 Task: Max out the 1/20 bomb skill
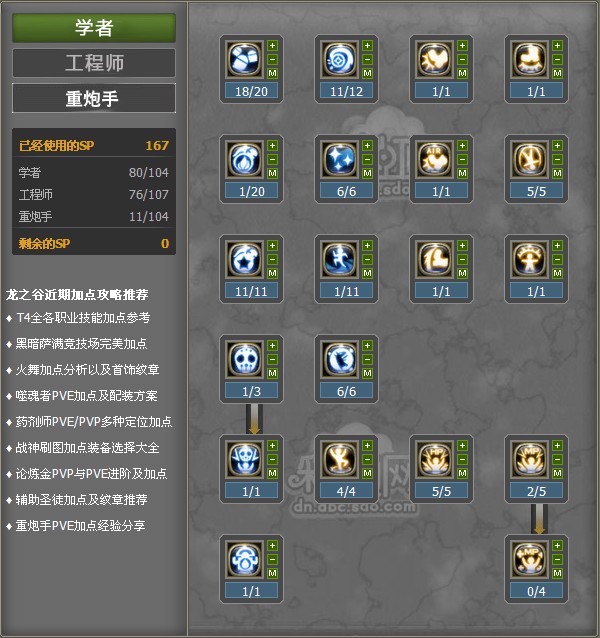click(x=272, y=173)
